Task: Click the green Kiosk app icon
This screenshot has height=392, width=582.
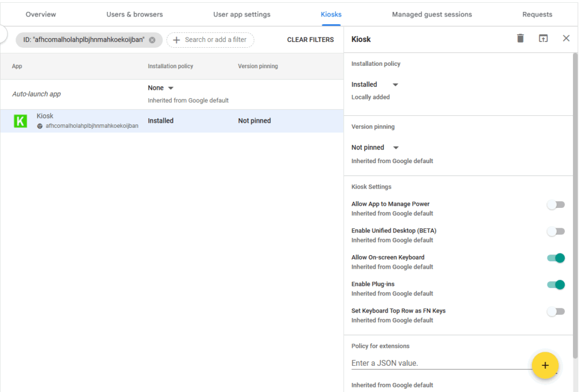Action: (x=20, y=121)
